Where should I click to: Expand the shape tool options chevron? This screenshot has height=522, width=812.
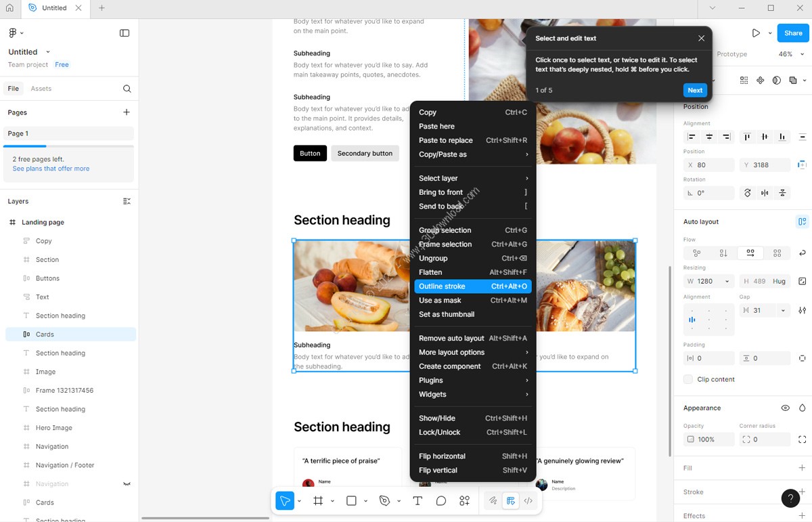(x=365, y=501)
